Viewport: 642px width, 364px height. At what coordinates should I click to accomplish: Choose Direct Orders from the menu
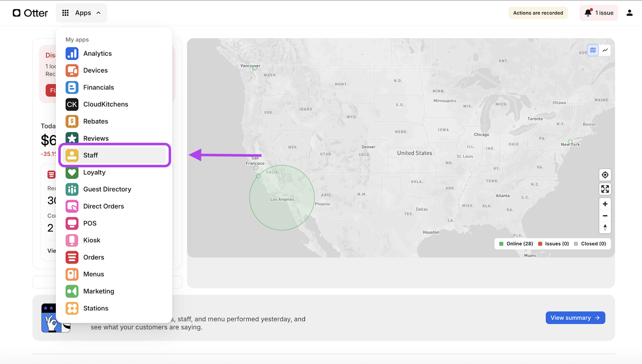[x=104, y=206]
